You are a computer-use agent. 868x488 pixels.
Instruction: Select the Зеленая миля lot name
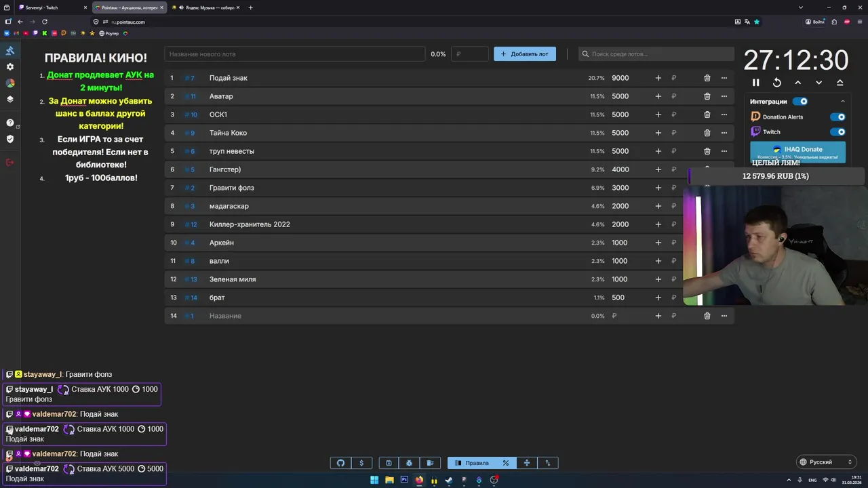click(233, 279)
